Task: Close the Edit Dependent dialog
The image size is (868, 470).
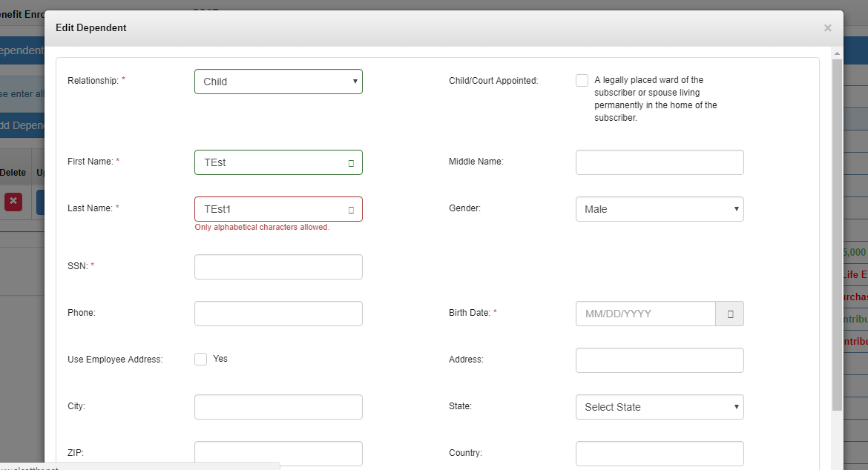Action: tap(827, 28)
